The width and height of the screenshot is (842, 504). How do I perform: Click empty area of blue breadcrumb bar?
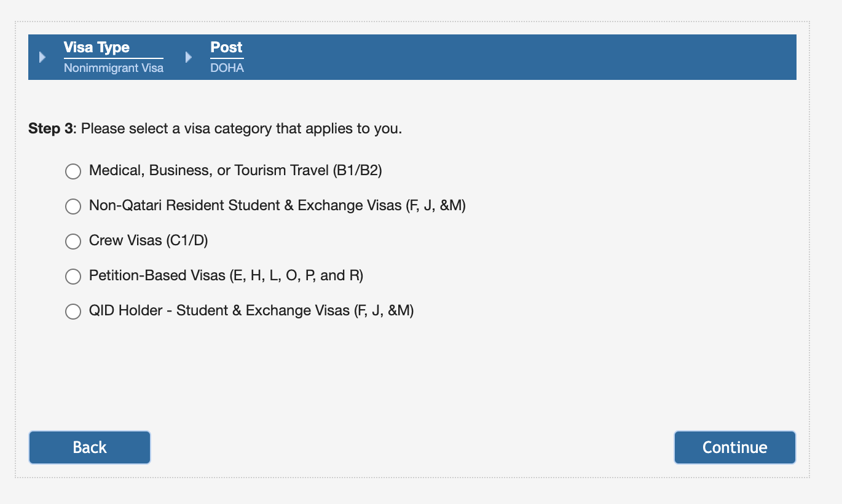click(x=522, y=57)
